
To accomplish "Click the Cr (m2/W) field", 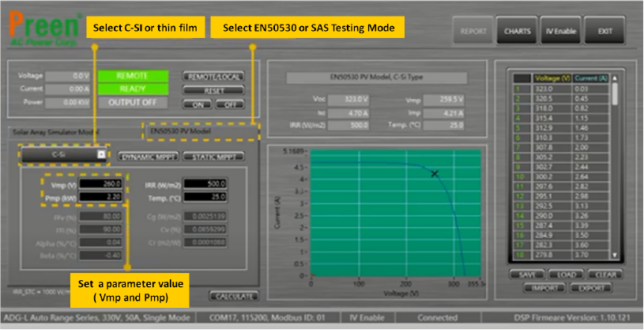I will click(205, 242).
